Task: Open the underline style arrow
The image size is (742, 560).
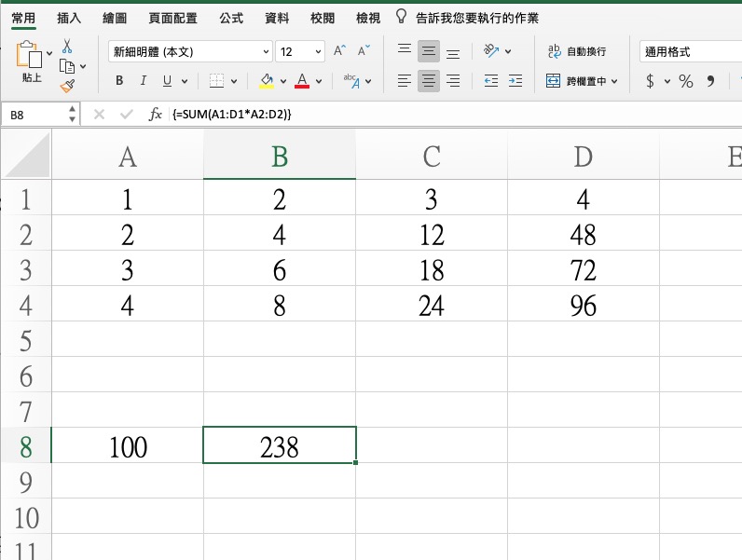Action: (x=185, y=81)
